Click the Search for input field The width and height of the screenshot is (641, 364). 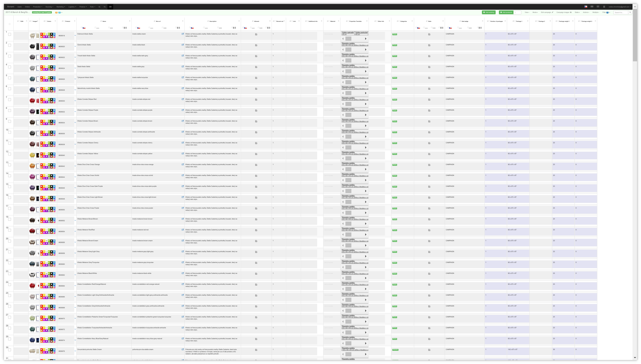621,12
